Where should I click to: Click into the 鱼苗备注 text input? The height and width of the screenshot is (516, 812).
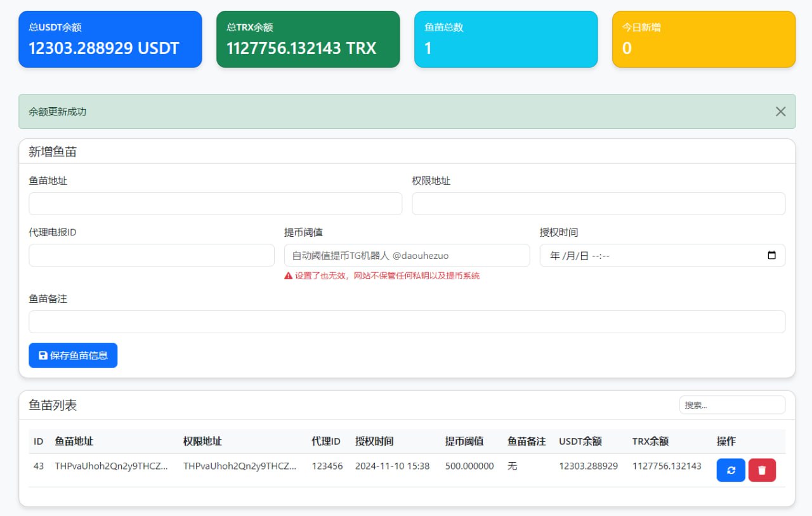[x=407, y=322]
